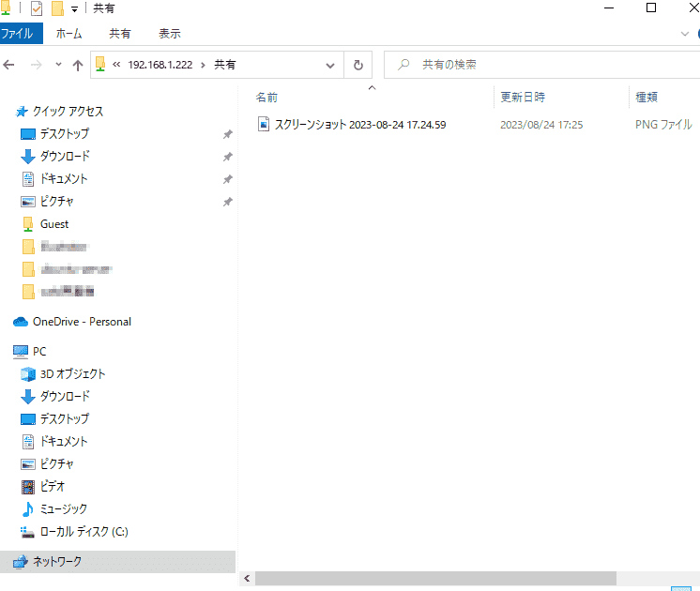The width and height of the screenshot is (700, 591).
Task: Click the horizontal scrollbar at the bottom
Action: click(x=435, y=579)
